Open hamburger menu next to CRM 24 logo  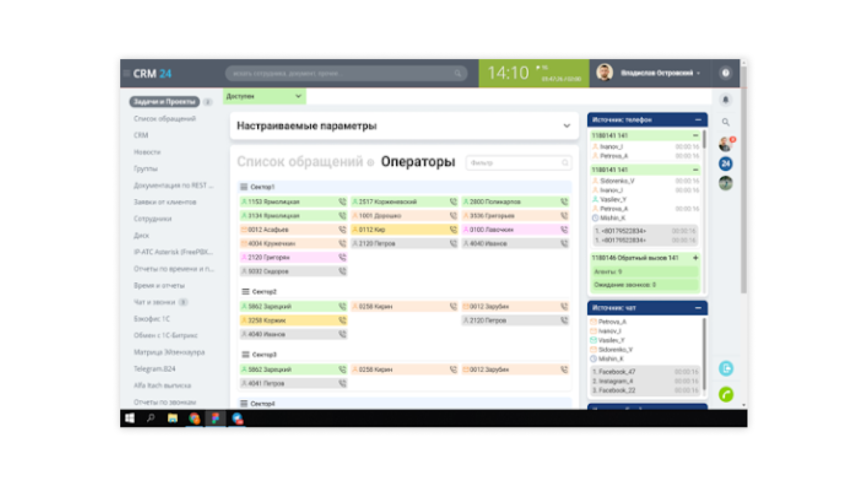point(127,73)
